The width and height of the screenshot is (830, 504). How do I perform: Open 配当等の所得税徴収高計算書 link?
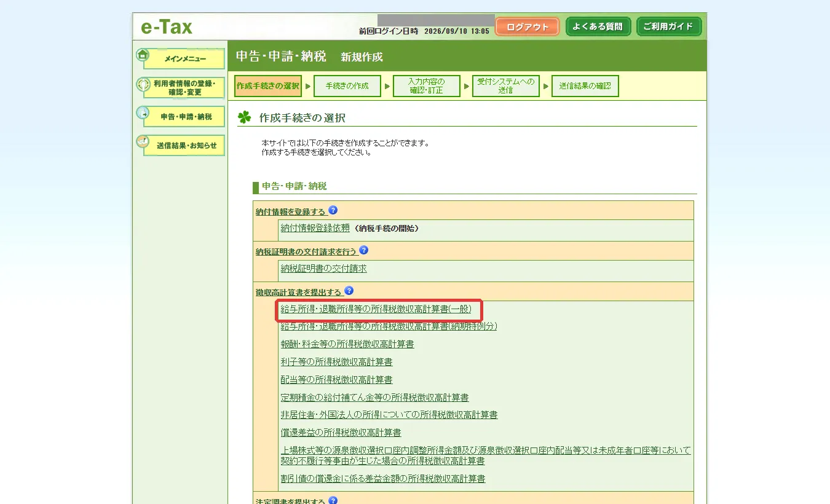point(336,380)
